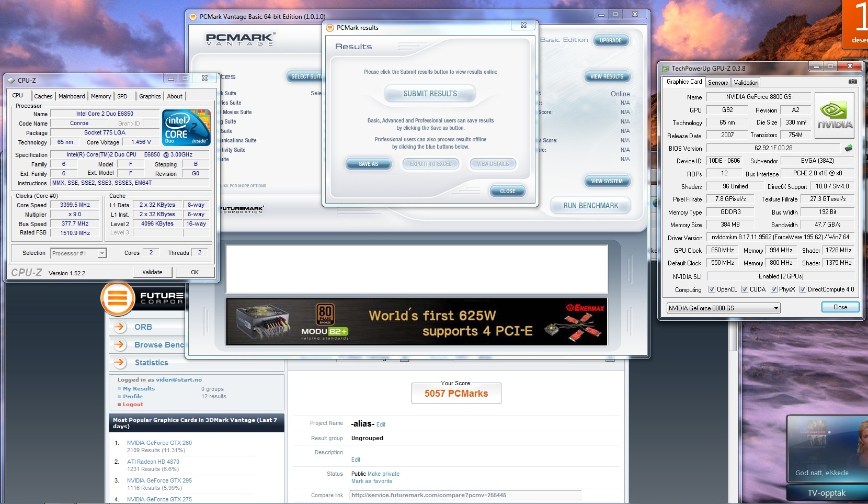The height and width of the screenshot is (504, 868).
Task: Click the Edit link under Description
Action: (x=356, y=460)
